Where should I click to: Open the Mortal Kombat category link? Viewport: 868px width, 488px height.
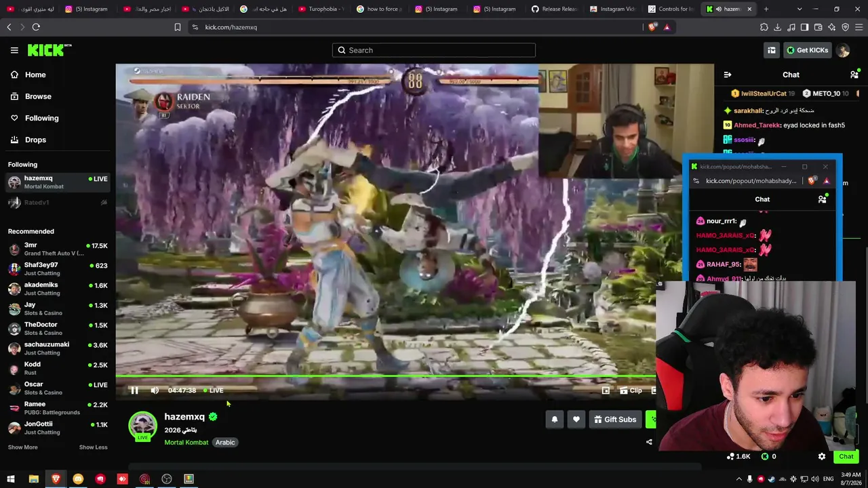click(x=186, y=443)
